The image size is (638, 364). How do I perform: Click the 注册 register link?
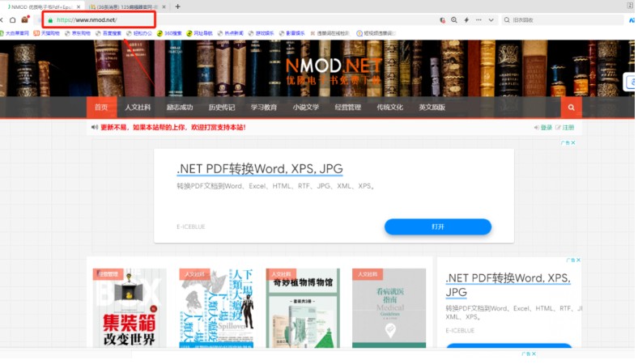point(568,128)
